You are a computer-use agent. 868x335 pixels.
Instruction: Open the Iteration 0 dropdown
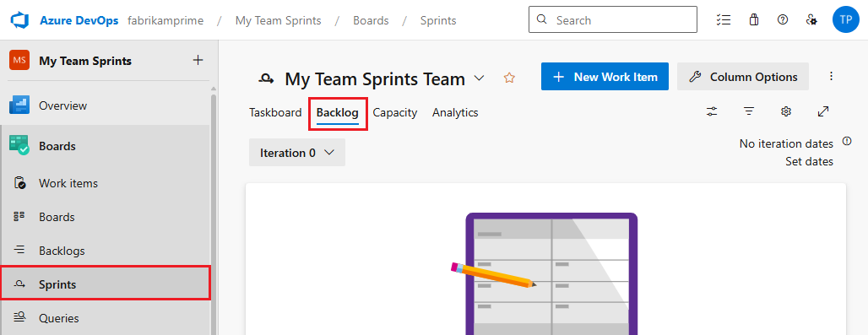[x=297, y=153]
